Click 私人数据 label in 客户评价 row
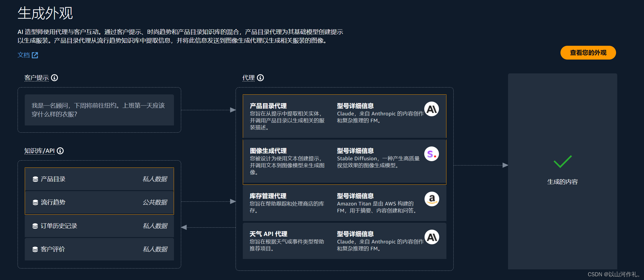 (155, 249)
